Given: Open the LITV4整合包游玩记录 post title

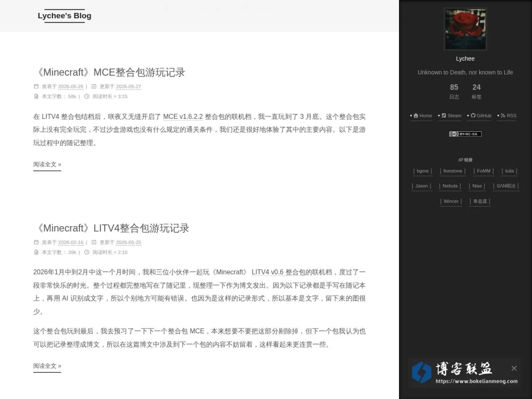Looking at the screenshot, I should [x=111, y=228].
